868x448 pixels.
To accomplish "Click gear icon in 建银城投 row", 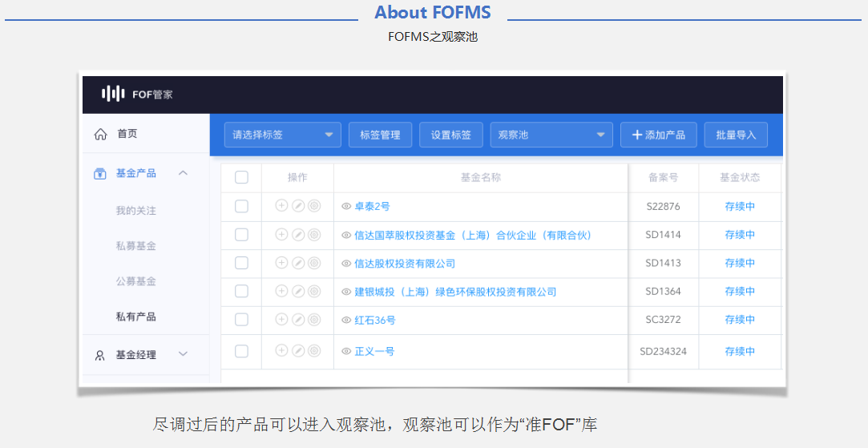I will pos(314,291).
